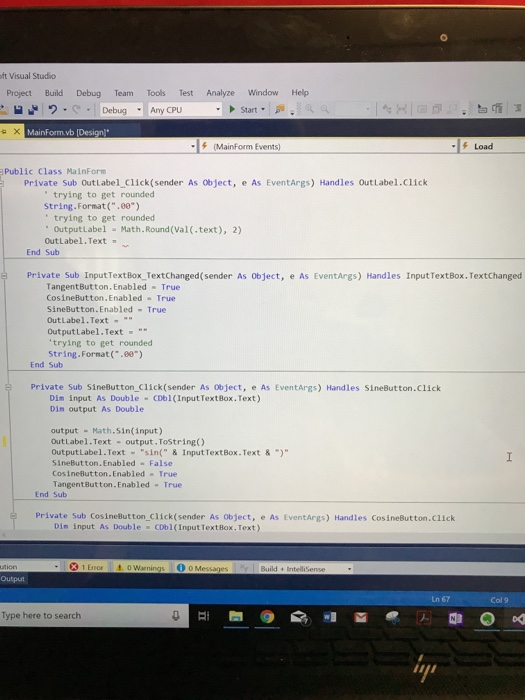Open the Undo history dropdown arrow
525x700 pixels.
point(65,109)
